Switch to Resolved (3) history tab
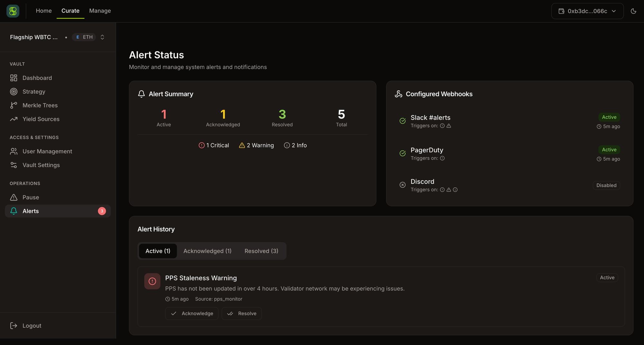Screen dimensions: 644x345 pos(261,251)
